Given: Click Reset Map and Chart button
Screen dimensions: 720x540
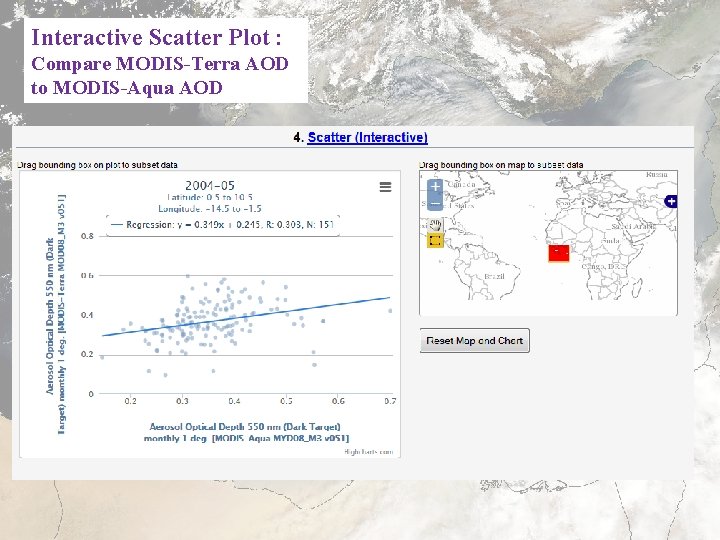Looking at the screenshot, I should [x=475, y=341].
